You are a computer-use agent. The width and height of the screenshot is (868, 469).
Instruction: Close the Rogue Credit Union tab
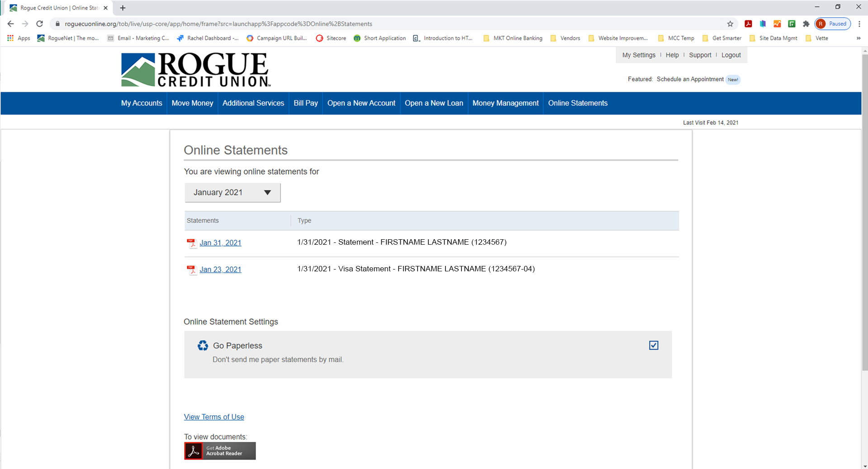pos(105,8)
